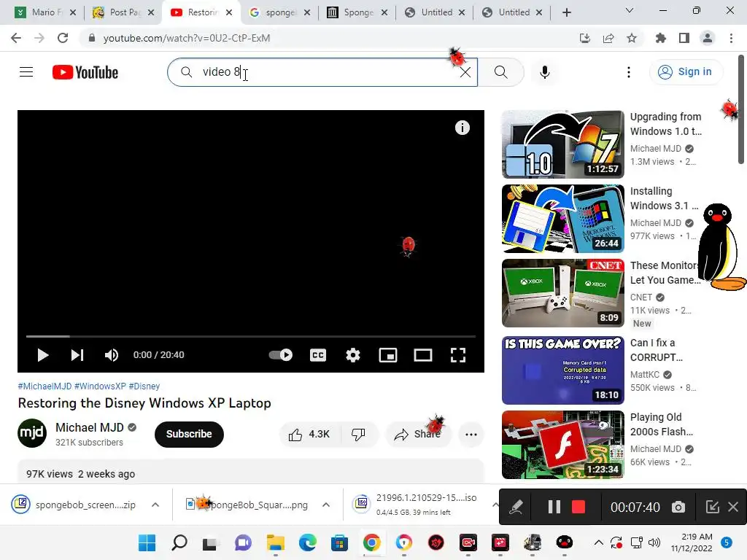This screenshot has width=747, height=560.
Task: Dislike the video
Action: tap(358, 435)
